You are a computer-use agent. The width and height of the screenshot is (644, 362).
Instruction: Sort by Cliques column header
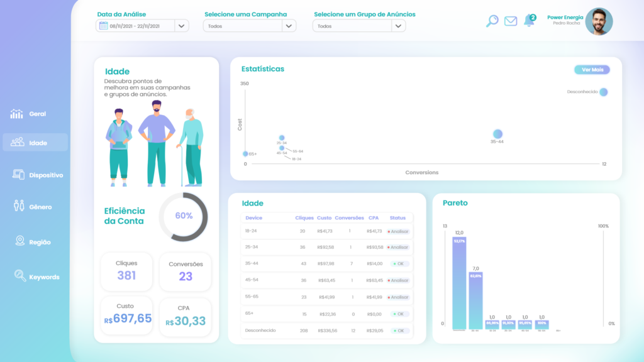pos(304,218)
